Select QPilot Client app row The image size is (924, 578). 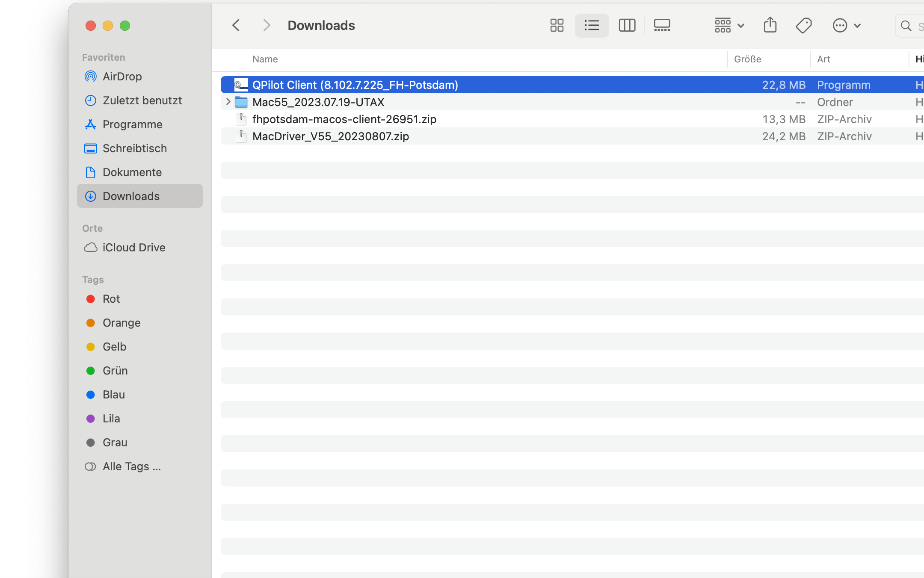pyautogui.click(x=572, y=85)
